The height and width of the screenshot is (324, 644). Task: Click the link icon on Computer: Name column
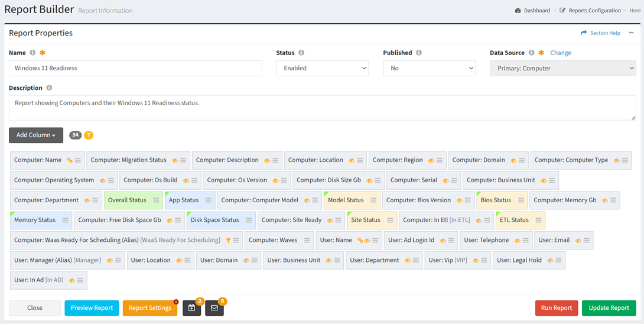coord(70,160)
